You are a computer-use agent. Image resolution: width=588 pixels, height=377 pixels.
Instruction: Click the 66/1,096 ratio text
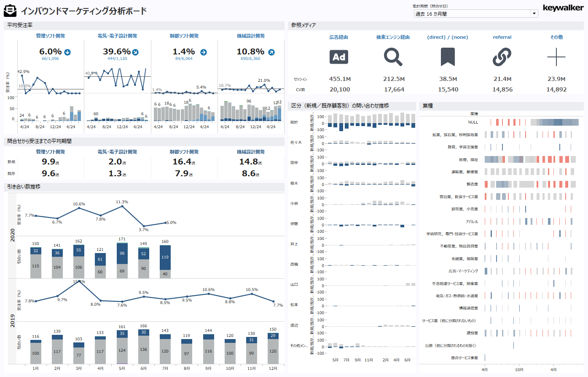click(50, 59)
